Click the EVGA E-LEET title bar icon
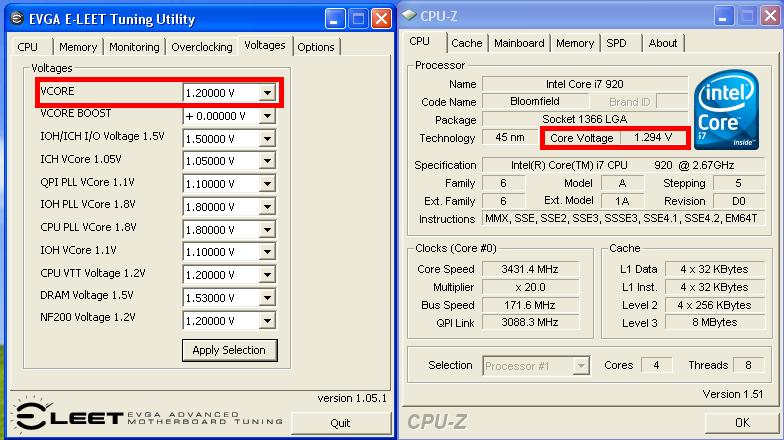Screen dimensions: 784x440 coord(16,18)
